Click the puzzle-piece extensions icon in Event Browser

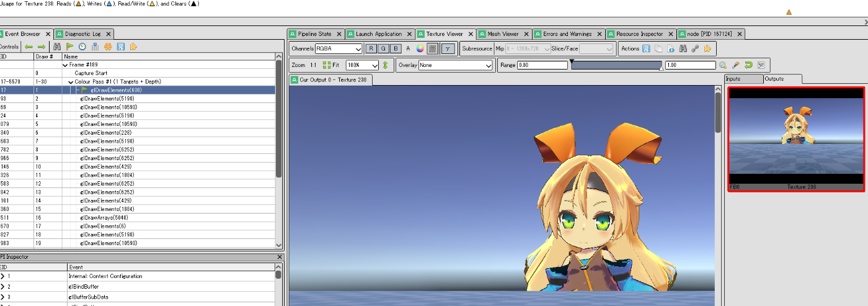tap(133, 47)
